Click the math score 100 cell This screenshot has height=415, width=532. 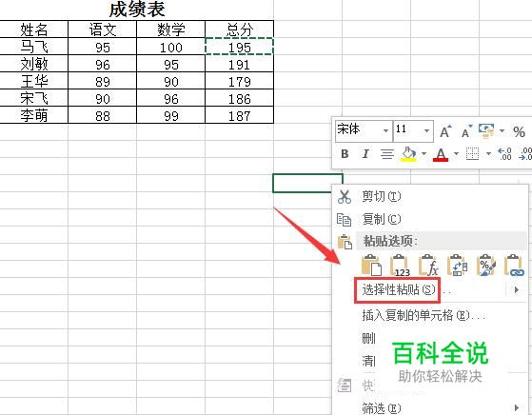171,47
